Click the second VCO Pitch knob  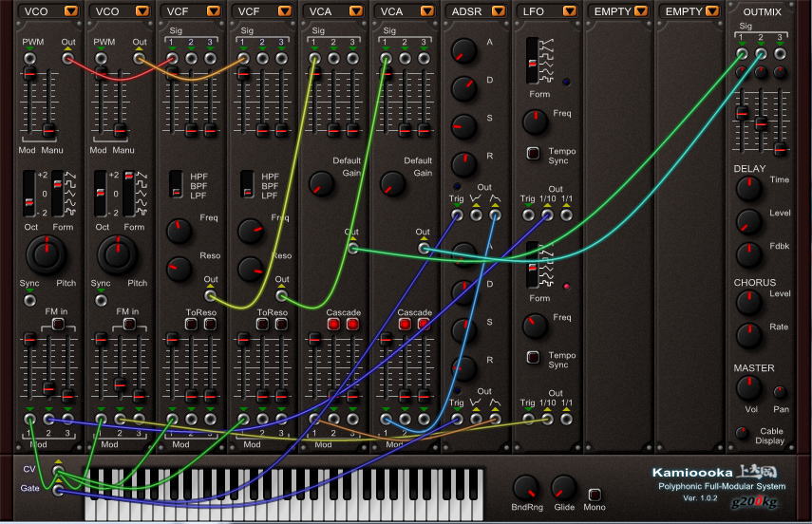point(118,254)
